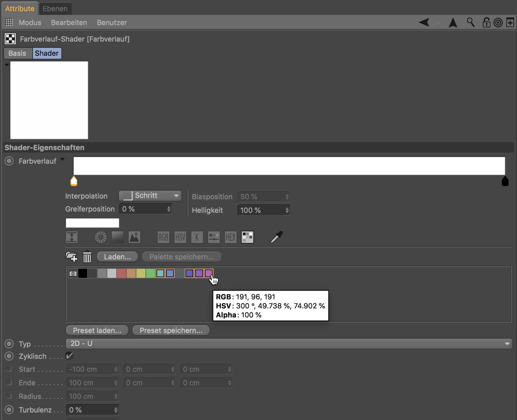The height and width of the screenshot is (420, 517).
Task: Click the checkered Farbverlauf-Shader icon
Action: click(10, 39)
